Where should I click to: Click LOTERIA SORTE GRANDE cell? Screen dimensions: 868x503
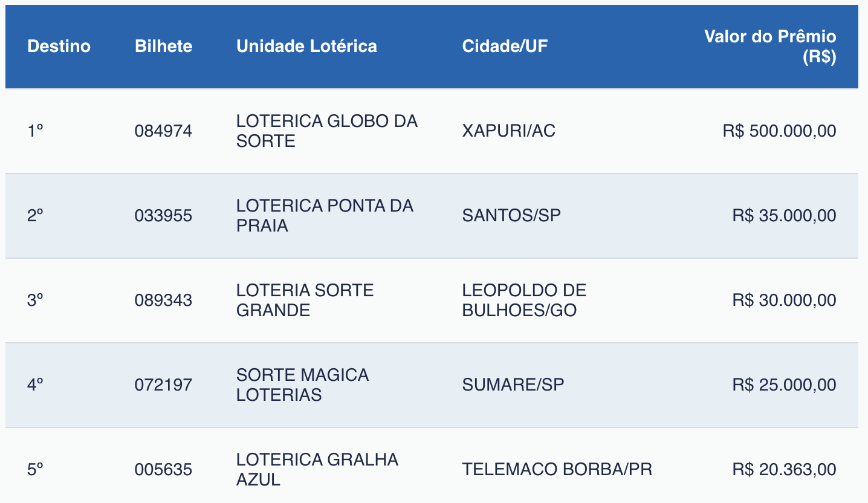(x=305, y=300)
